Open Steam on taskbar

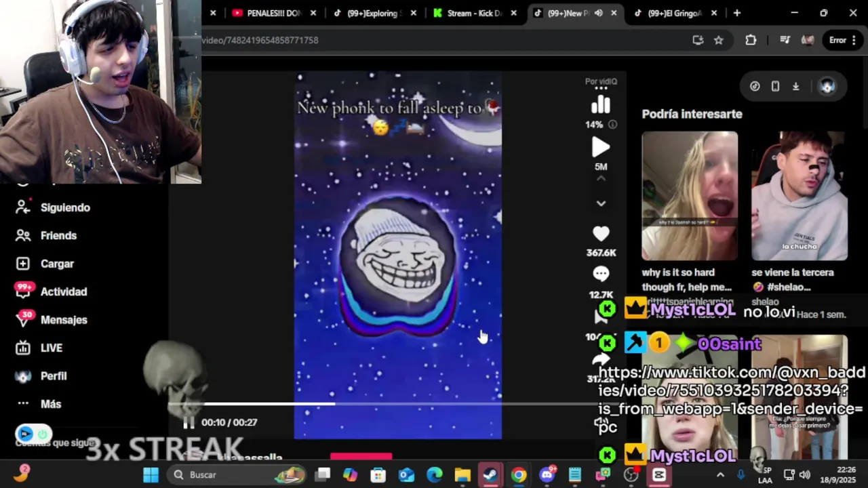490,474
